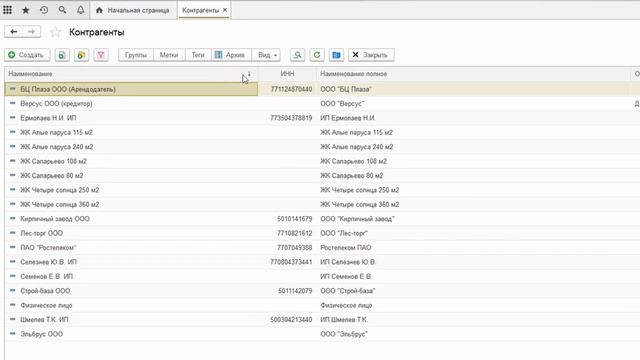The height and width of the screenshot is (360, 640).
Task: Close the Контрагенты tab with the x
Action: [x=225, y=10]
